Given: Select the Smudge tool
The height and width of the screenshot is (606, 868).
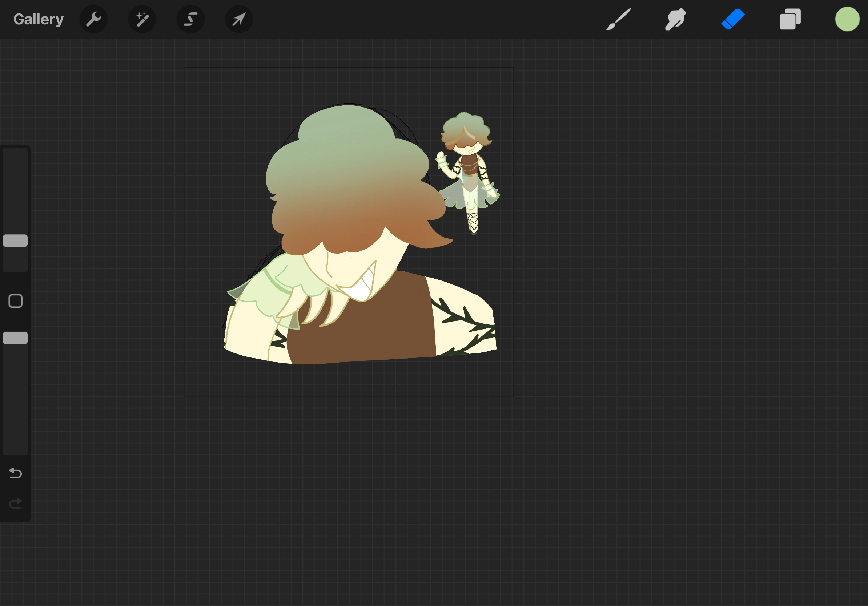Looking at the screenshot, I should point(676,19).
